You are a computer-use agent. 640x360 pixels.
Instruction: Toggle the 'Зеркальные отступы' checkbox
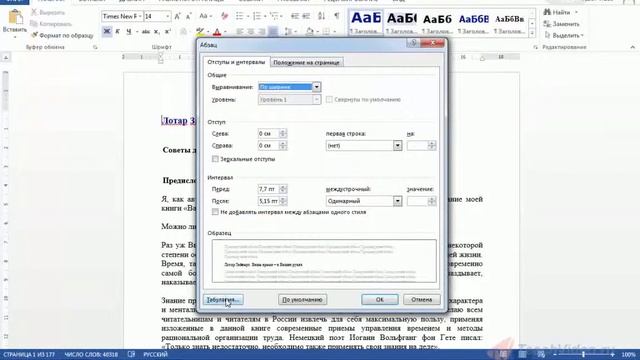pos(215,159)
